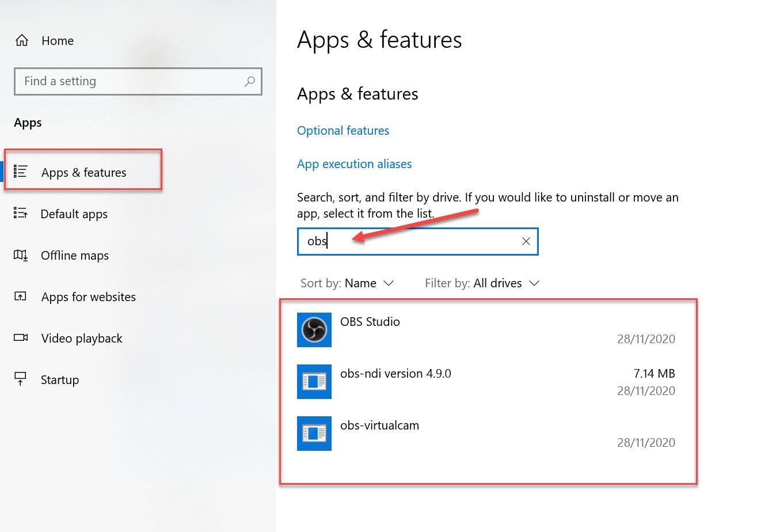Click obs-virtualcam's 28/11/2020 install date
The image size is (776, 532).
[646, 443]
